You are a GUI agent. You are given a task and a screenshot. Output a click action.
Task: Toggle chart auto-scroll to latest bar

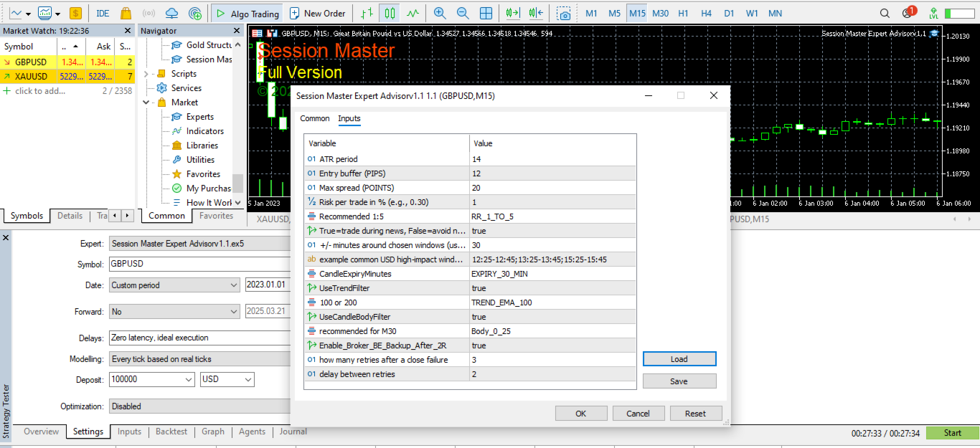click(x=512, y=13)
